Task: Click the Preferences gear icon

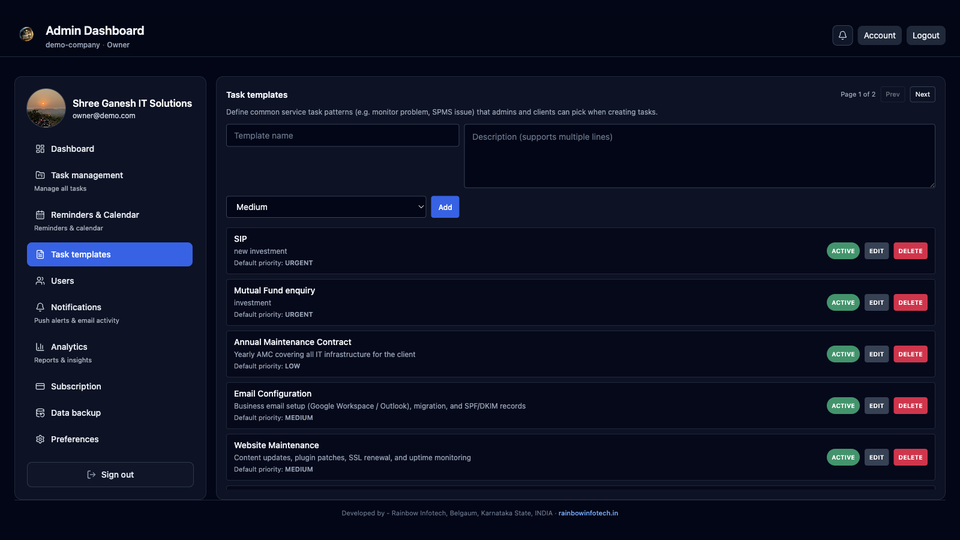Action: (x=40, y=439)
